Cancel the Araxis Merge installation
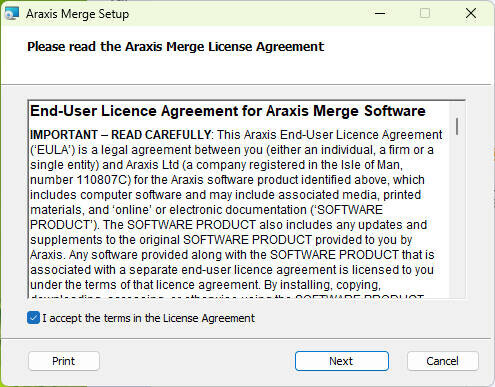This screenshot has width=495, height=387. click(443, 361)
